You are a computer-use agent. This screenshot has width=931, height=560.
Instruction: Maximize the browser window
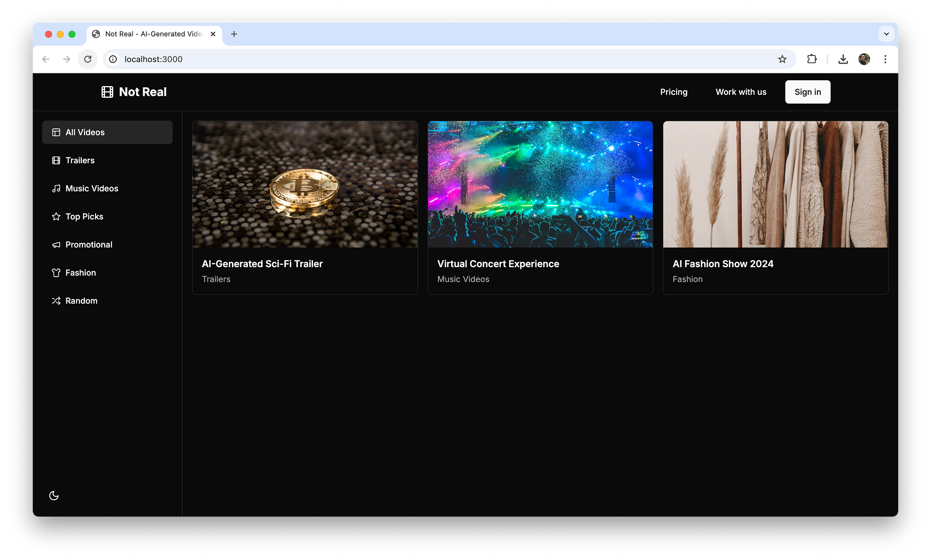(72, 34)
